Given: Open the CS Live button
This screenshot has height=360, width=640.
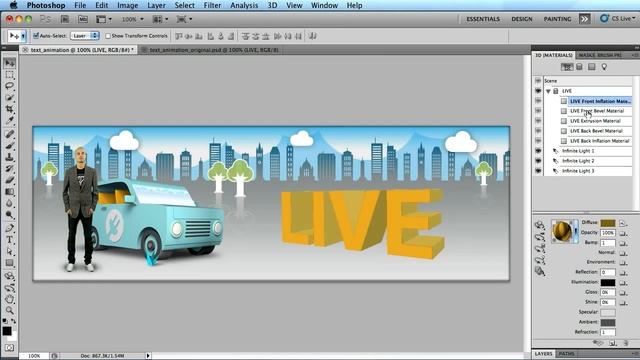Looking at the screenshot, I should tap(618, 19).
